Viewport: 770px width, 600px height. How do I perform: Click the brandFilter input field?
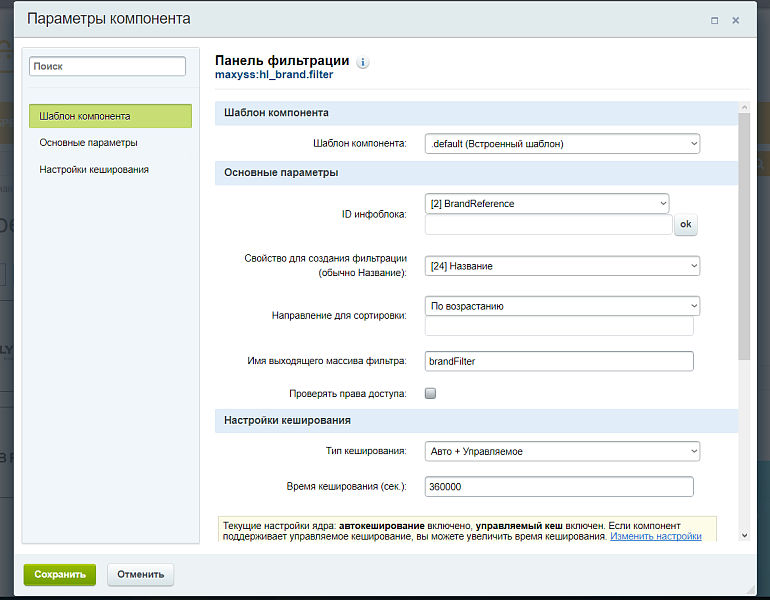(559, 361)
